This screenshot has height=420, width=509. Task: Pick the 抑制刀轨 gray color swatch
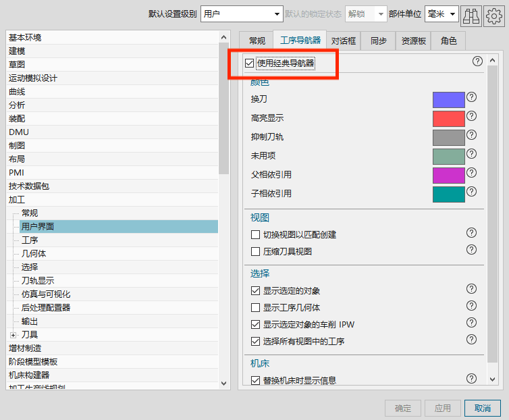pyautogui.click(x=449, y=137)
